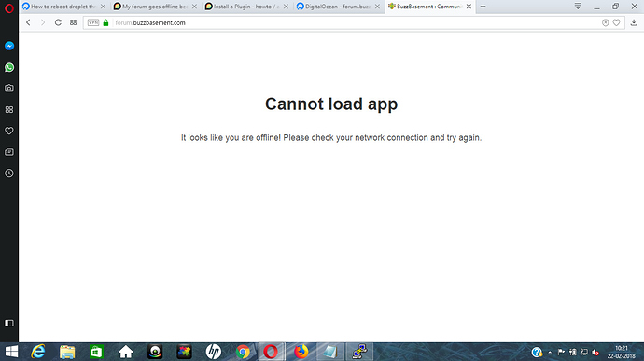Viewport: 644px width, 361px height.
Task: Open Personal News icon in sidebar
Action: pos(9,152)
